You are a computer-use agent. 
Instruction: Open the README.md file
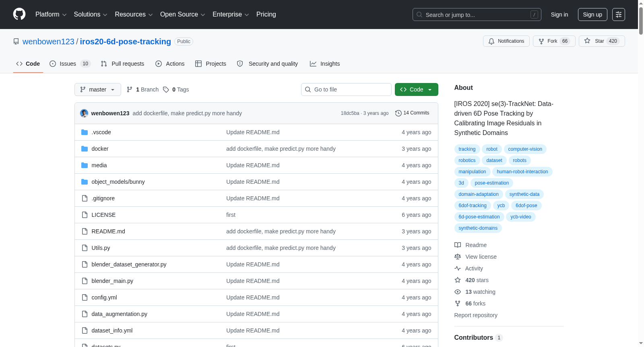pos(108,231)
